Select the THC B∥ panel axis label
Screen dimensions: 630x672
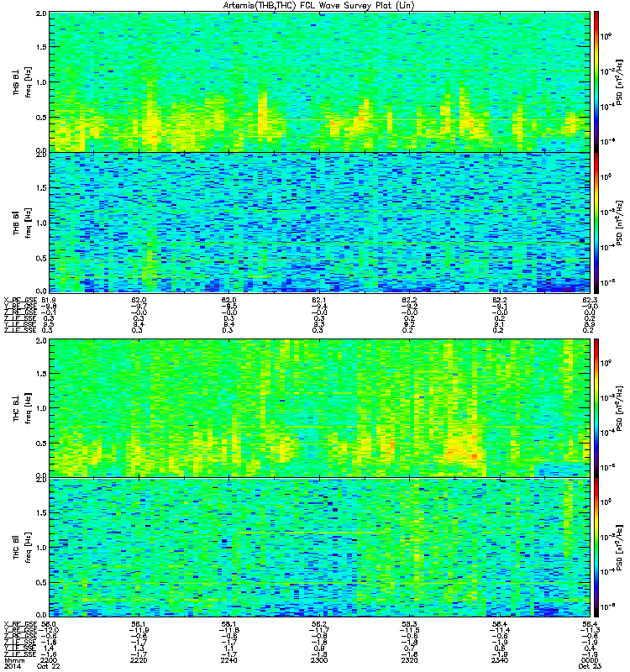click(x=16, y=547)
